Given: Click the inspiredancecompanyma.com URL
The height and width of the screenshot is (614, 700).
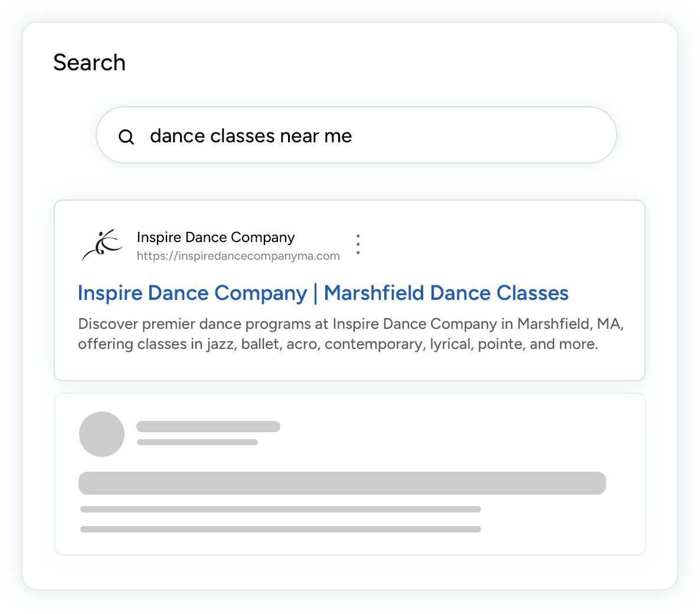Looking at the screenshot, I should 238,256.
